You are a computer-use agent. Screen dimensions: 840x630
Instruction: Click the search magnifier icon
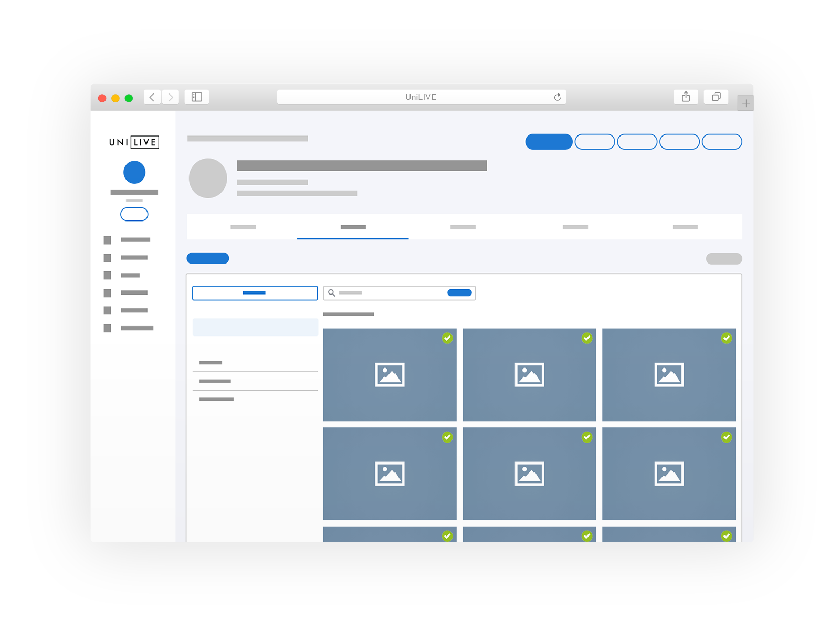pos(332,293)
